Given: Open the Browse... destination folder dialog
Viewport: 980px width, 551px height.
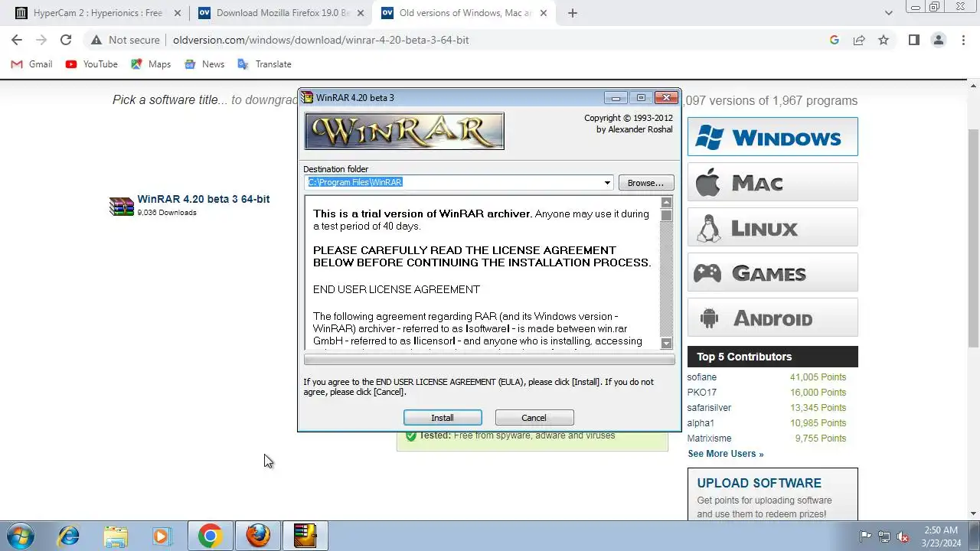Looking at the screenshot, I should [x=646, y=183].
